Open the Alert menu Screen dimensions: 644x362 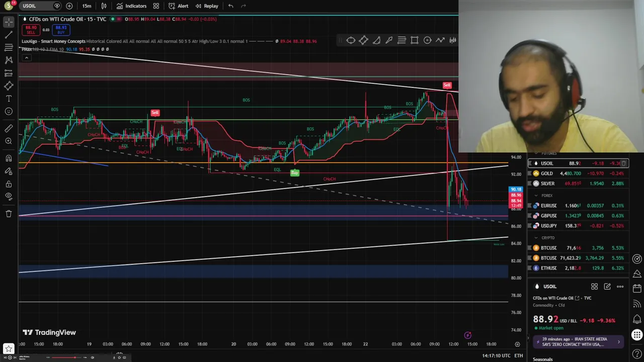(x=178, y=6)
